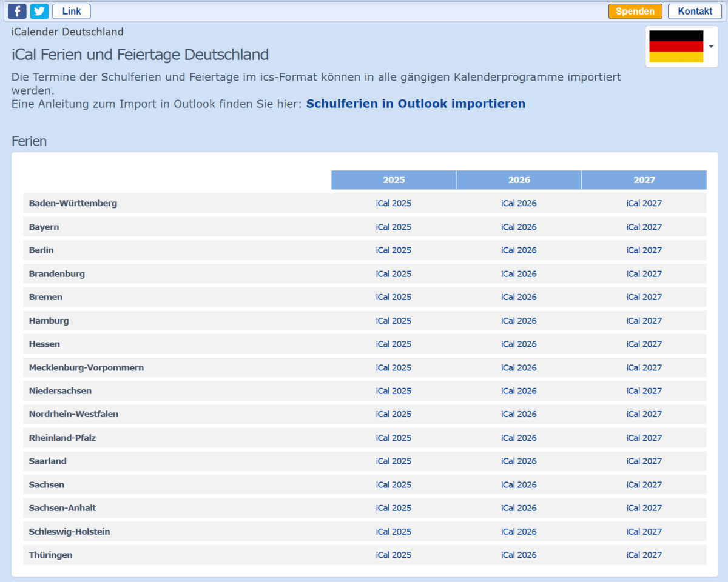The width and height of the screenshot is (728, 582).
Task: Download Thüringen iCal 2025
Action: tap(394, 555)
